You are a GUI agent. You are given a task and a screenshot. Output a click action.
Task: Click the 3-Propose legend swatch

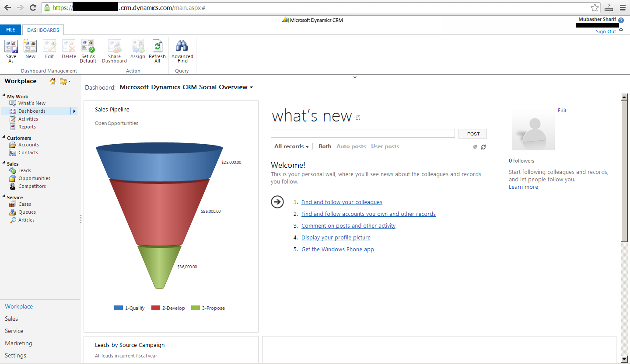(x=195, y=308)
